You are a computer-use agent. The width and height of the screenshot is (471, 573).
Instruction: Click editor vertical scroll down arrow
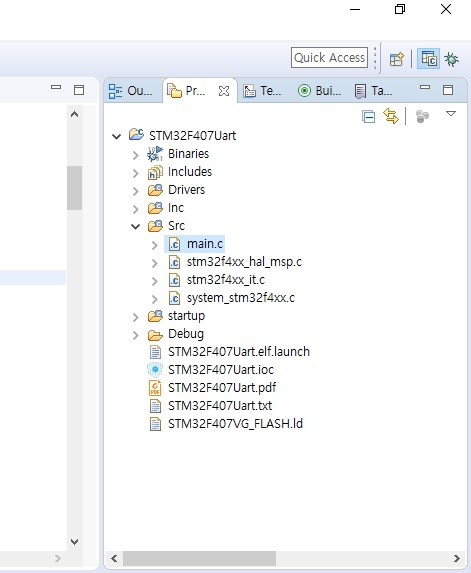coord(75,542)
